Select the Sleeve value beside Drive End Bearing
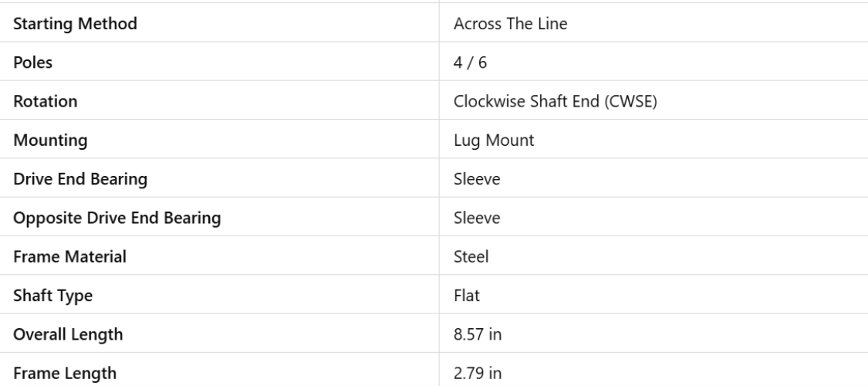This screenshot has height=386, width=868. [x=477, y=179]
